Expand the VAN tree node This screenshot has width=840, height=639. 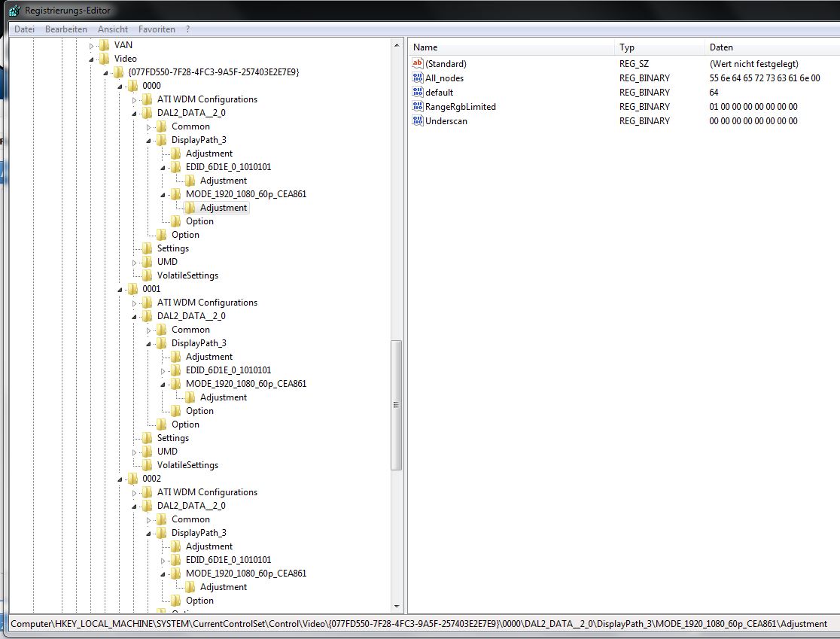click(91, 46)
